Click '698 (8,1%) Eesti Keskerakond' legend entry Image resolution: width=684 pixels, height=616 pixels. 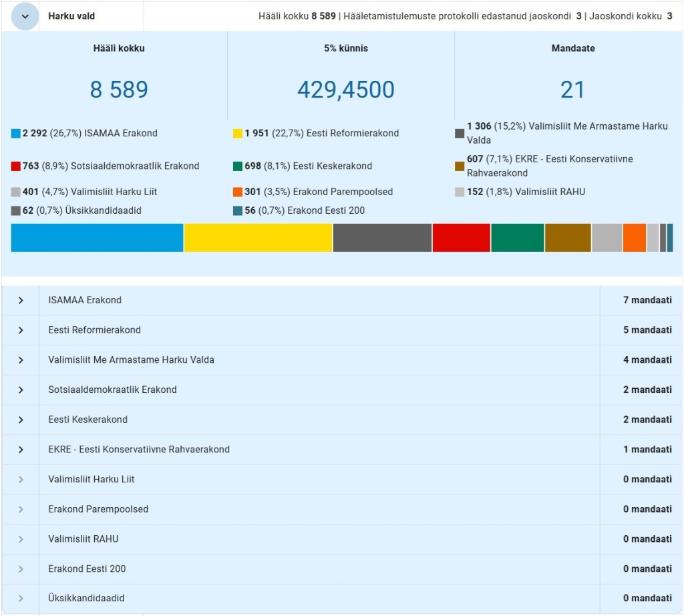[309, 166]
